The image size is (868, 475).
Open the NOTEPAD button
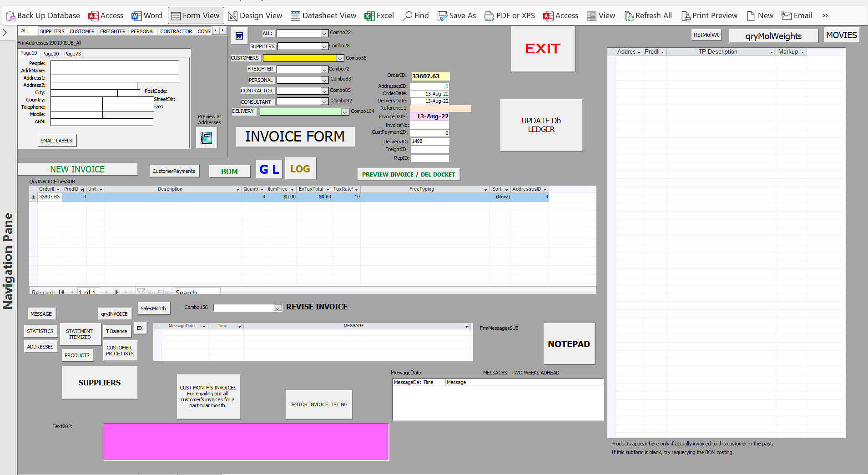[569, 344]
